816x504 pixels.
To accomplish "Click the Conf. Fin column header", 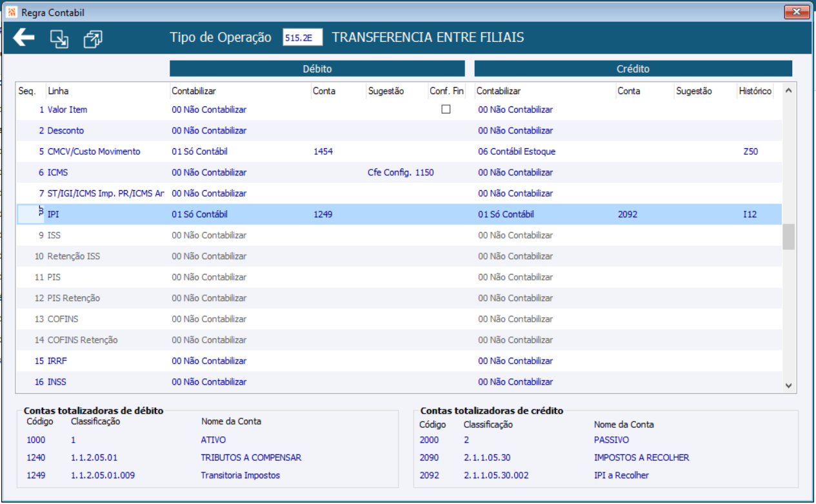I will (446, 91).
